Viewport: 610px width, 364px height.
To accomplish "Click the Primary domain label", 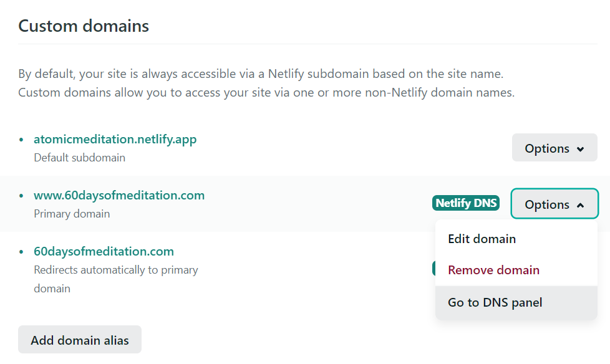I will coord(72,214).
